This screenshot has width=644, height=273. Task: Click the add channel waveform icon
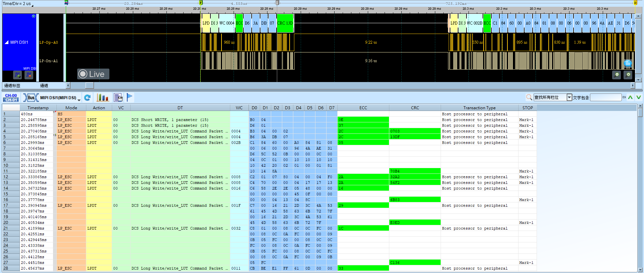pyautogui.click(x=17, y=75)
